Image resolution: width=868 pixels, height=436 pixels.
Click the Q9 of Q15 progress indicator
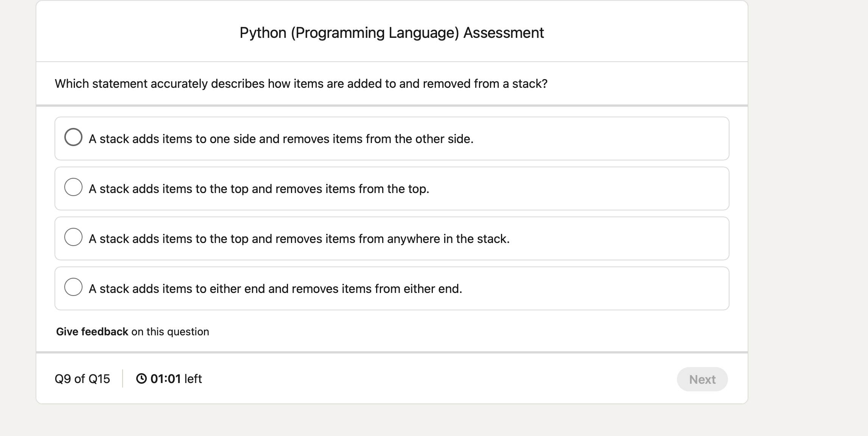83,378
